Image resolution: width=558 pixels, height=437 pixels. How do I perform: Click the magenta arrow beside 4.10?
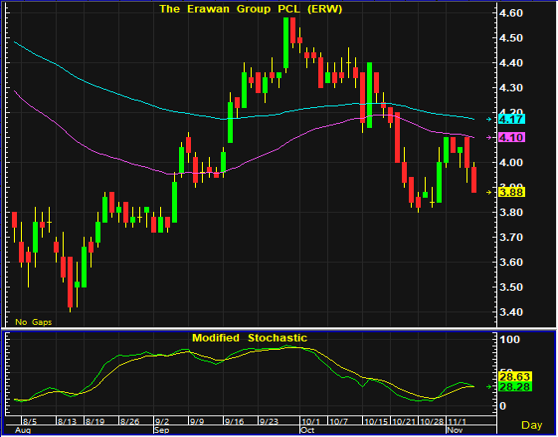(489, 137)
